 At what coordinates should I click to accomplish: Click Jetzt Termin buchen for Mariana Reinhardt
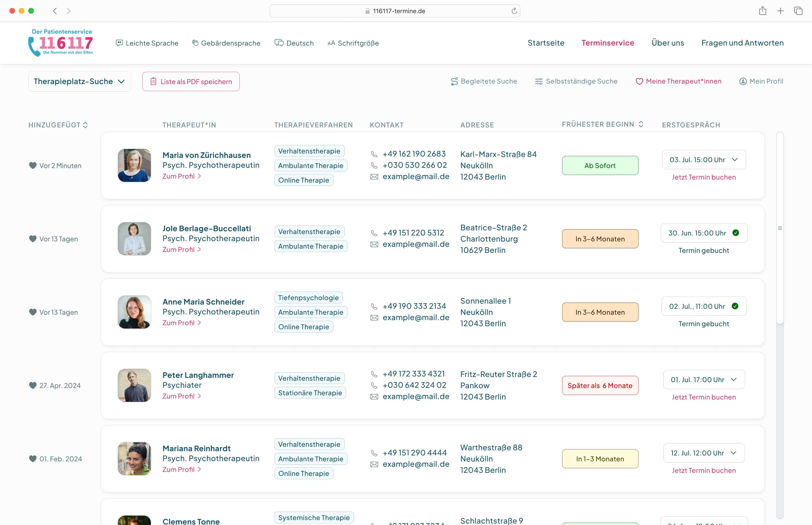(704, 470)
